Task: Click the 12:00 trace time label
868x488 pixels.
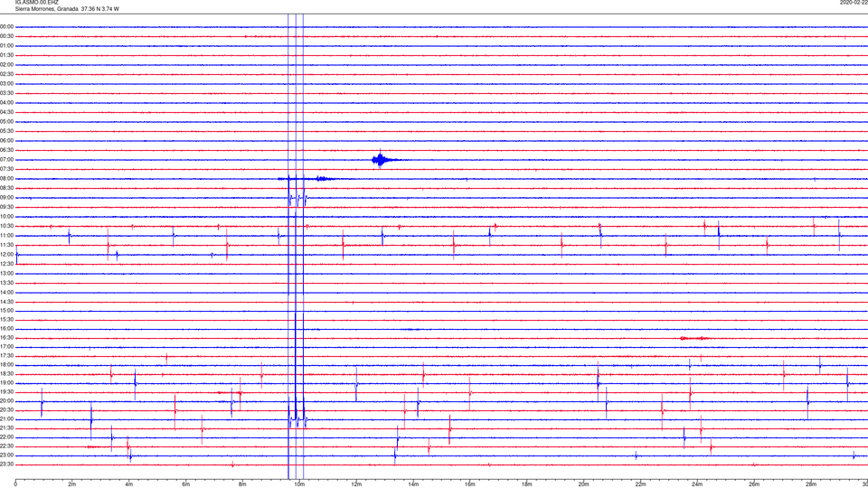Action: [x=6, y=255]
